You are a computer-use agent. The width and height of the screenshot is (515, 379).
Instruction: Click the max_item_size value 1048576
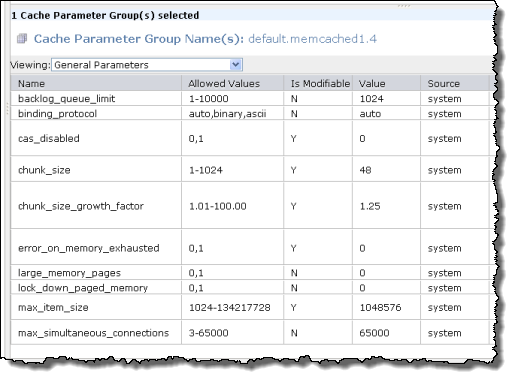click(x=380, y=307)
